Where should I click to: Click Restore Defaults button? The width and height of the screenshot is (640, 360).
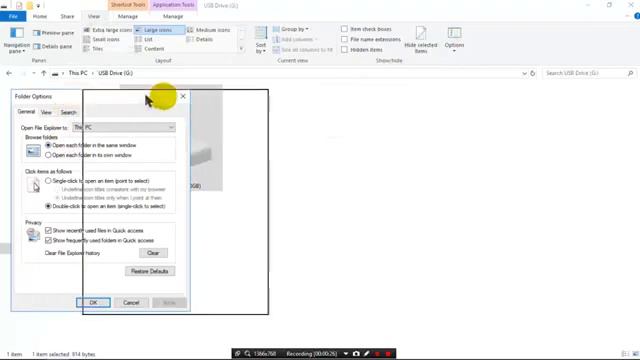150,271
